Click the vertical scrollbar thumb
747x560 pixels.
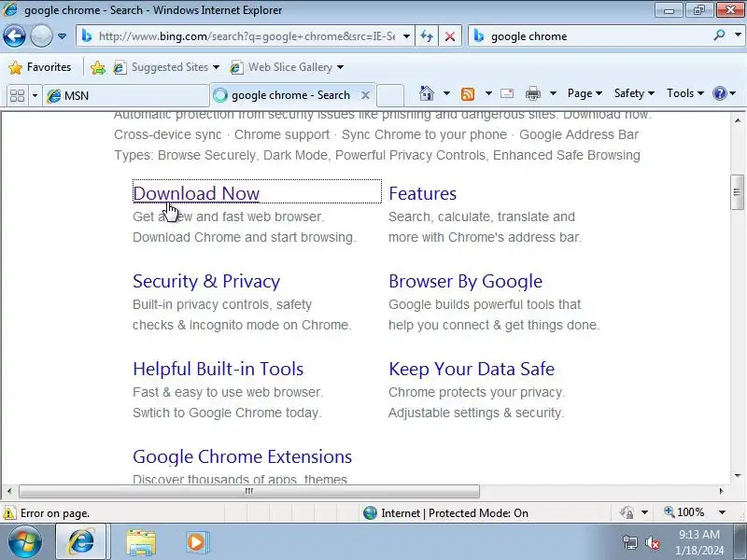pos(737,192)
